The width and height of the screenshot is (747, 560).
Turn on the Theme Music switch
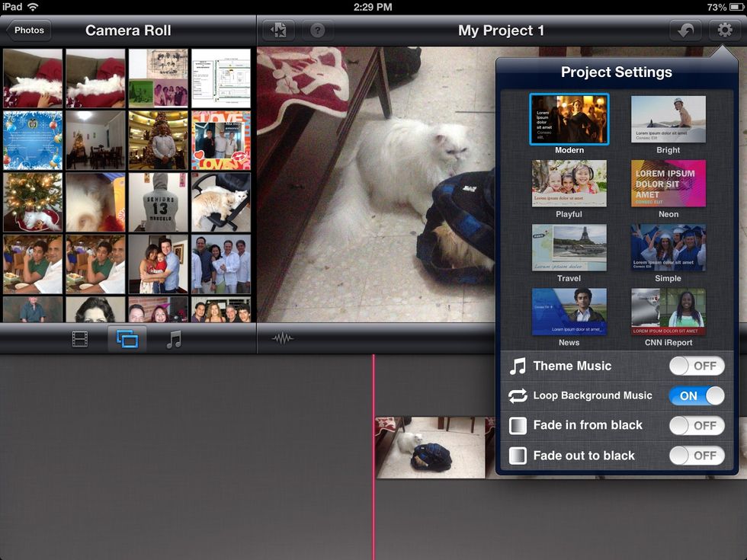[697, 366]
